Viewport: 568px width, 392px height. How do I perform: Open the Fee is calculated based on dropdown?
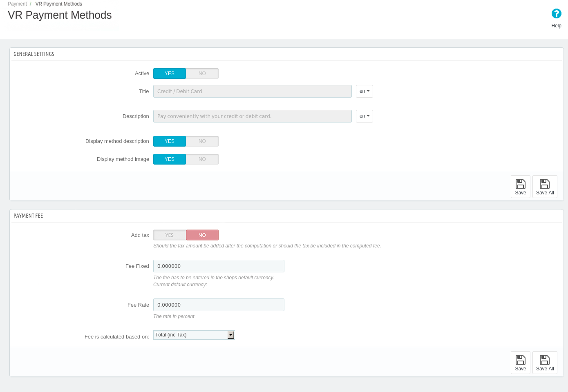(x=194, y=335)
